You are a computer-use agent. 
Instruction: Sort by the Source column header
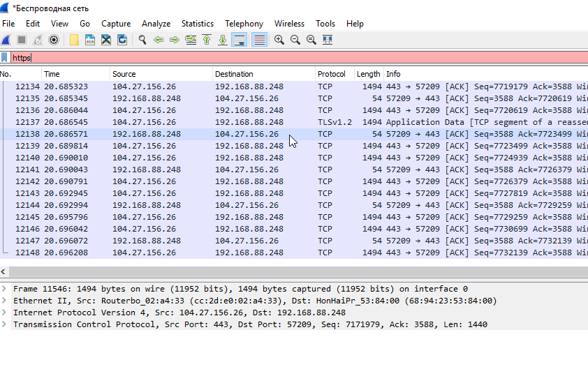pyautogui.click(x=161, y=74)
